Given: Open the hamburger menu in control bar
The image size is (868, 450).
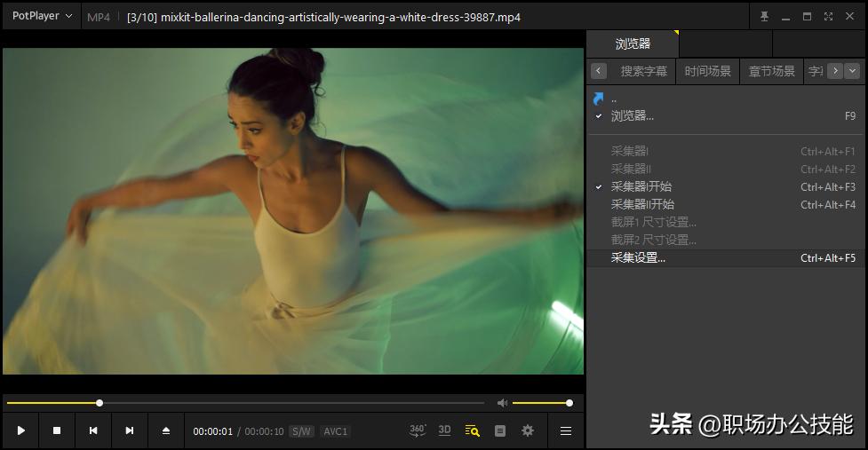Looking at the screenshot, I should click(x=566, y=430).
